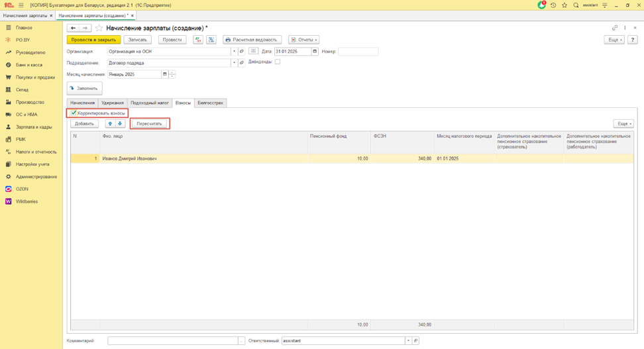The width and height of the screenshot is (644, 349).
Task: Open the Руководителю section
Action: 30,52
